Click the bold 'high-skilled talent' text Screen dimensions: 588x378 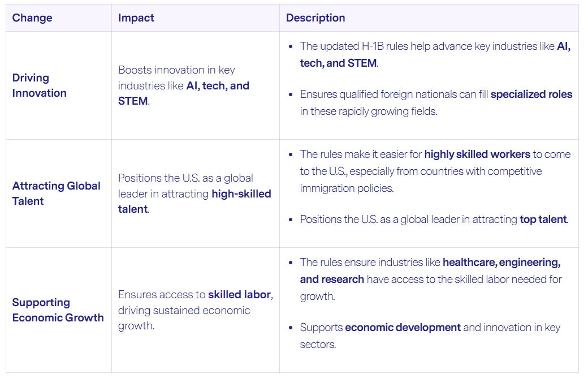coord(194,201)
